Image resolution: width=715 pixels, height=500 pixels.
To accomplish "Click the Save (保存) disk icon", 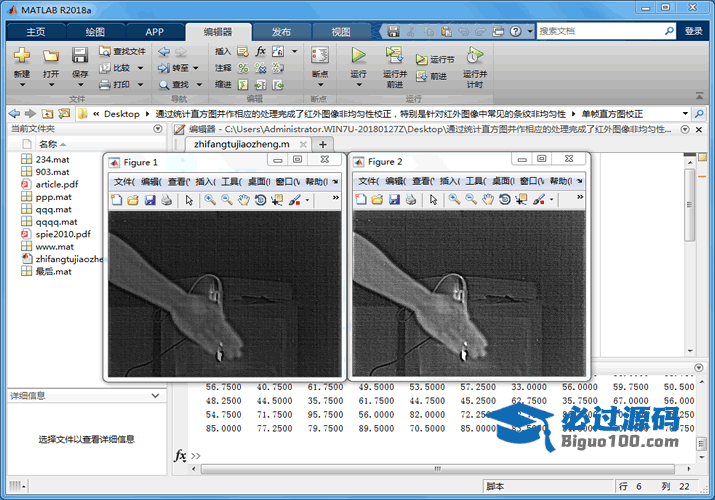I will (x=80, y=56).
